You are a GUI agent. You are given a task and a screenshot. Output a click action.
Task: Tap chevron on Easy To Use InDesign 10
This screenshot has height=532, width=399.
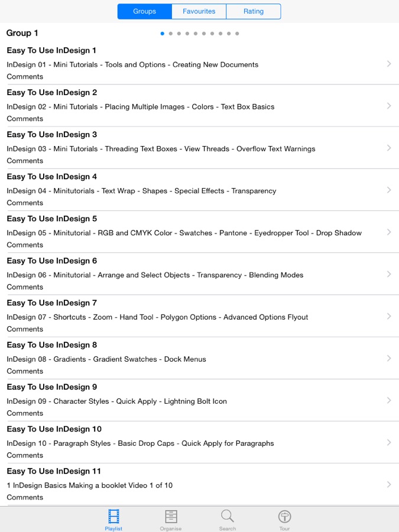(x=388, y=442)
